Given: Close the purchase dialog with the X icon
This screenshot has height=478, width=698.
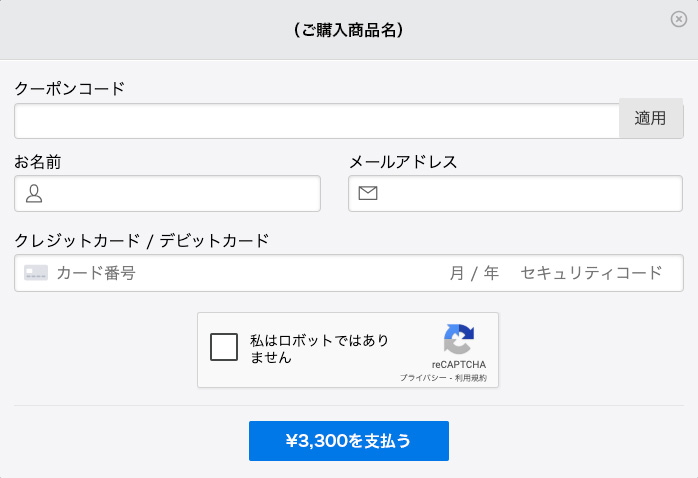Looking at the screenshot, I should pos(679,19).
